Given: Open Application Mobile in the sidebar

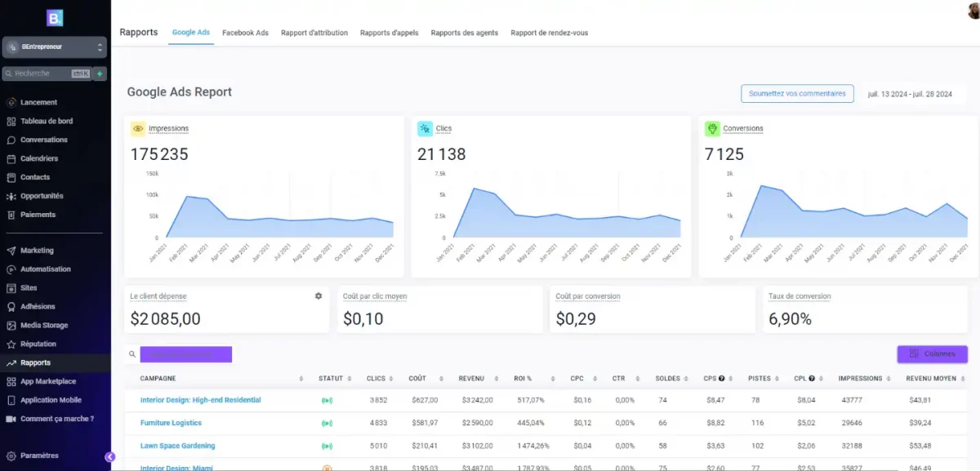Looking at the screenshot, I should coord(50,401).
